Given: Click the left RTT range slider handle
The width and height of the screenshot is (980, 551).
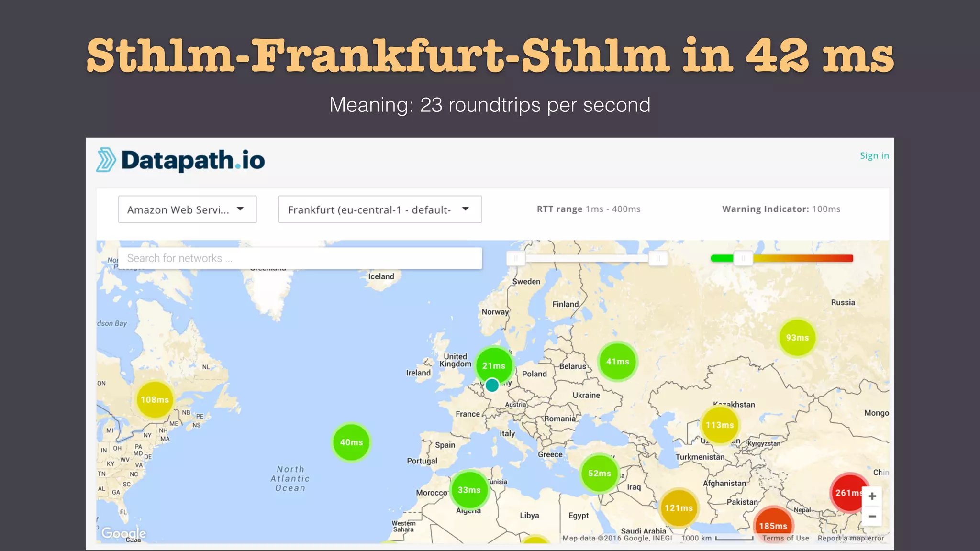Looking at the screenshot, I should (x=516, y=258).
